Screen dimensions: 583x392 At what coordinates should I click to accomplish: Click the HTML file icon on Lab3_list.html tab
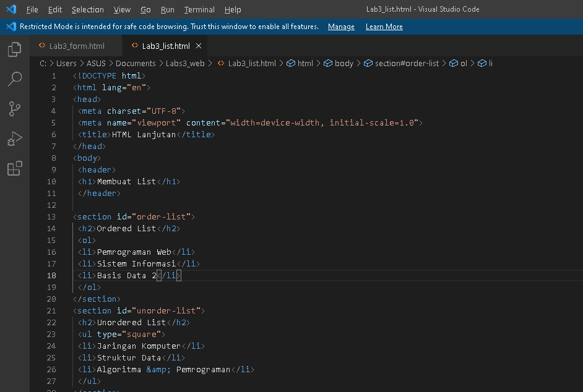click(x=136, y=45)
